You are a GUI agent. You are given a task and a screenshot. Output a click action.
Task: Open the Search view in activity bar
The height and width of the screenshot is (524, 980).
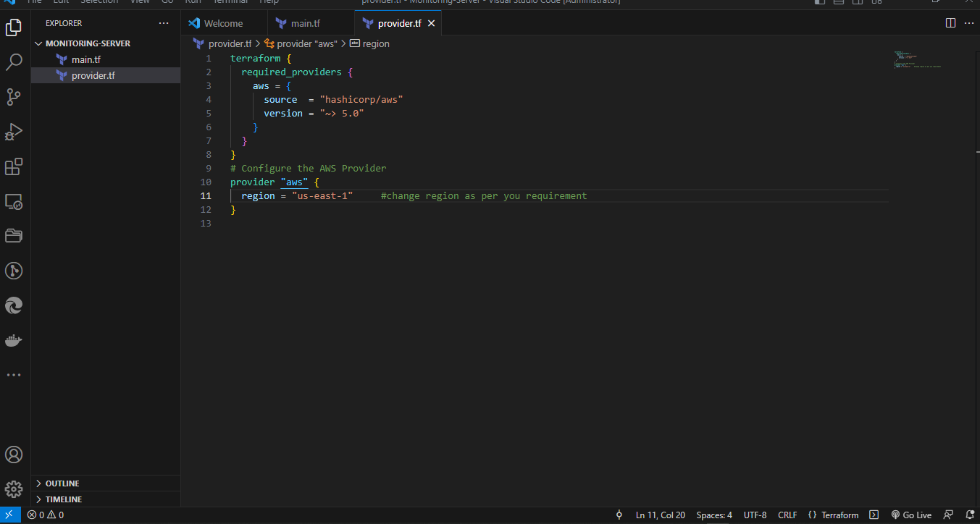coord(14,62)
